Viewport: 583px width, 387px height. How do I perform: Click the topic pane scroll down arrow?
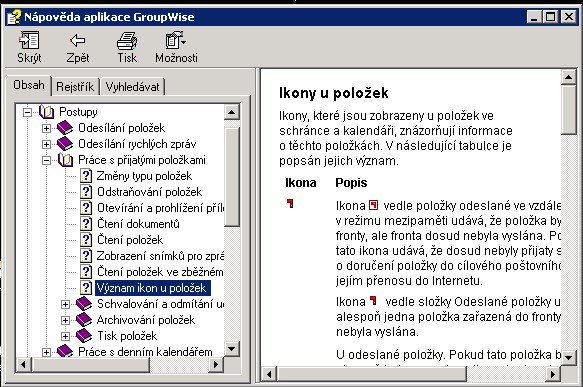tap(568, 358)
